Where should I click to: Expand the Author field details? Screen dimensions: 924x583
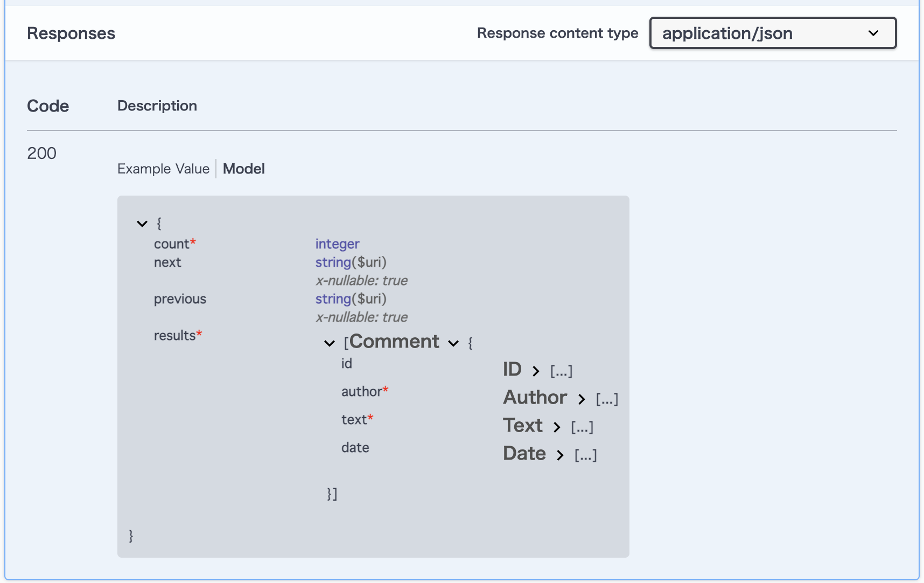click(582, 399)
